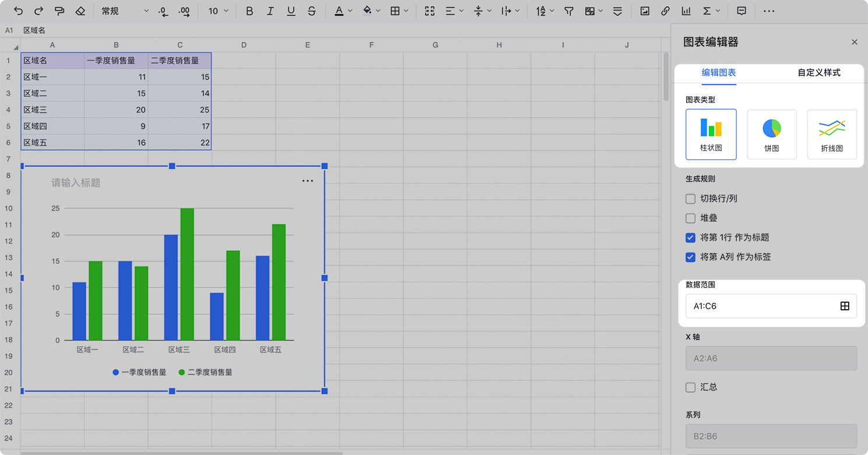868x455 pixels.
Task: Click the filter funnel icon
Action: [569, 11]
